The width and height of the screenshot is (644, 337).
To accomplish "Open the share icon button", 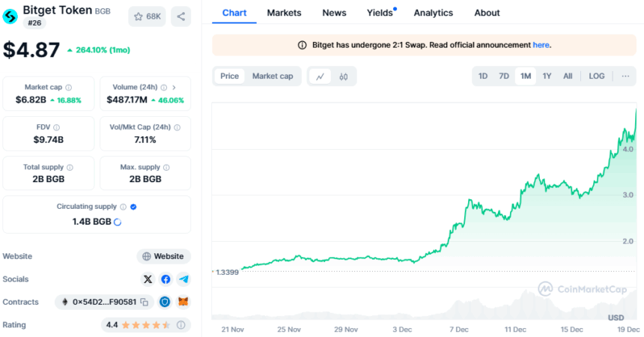I will [x=180, y=16].
